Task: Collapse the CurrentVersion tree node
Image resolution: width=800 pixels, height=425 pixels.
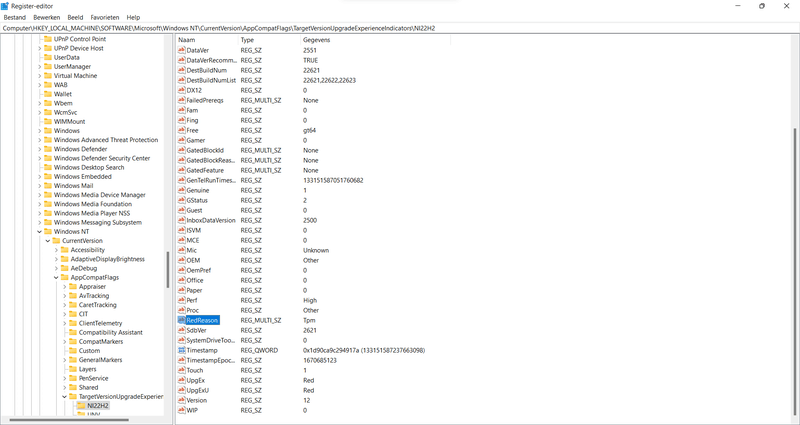Action: [48, 241]
